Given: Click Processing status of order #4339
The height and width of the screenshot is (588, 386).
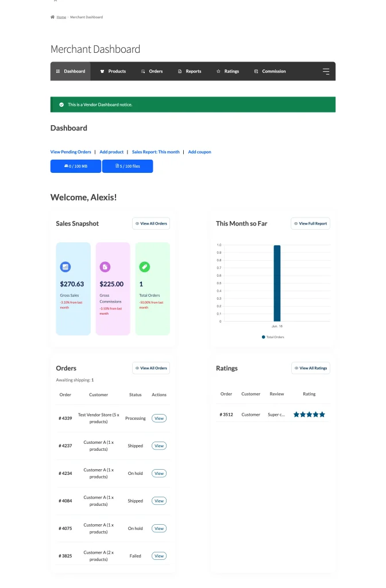Looking at the screenshot, I should [x=136, y=419].
